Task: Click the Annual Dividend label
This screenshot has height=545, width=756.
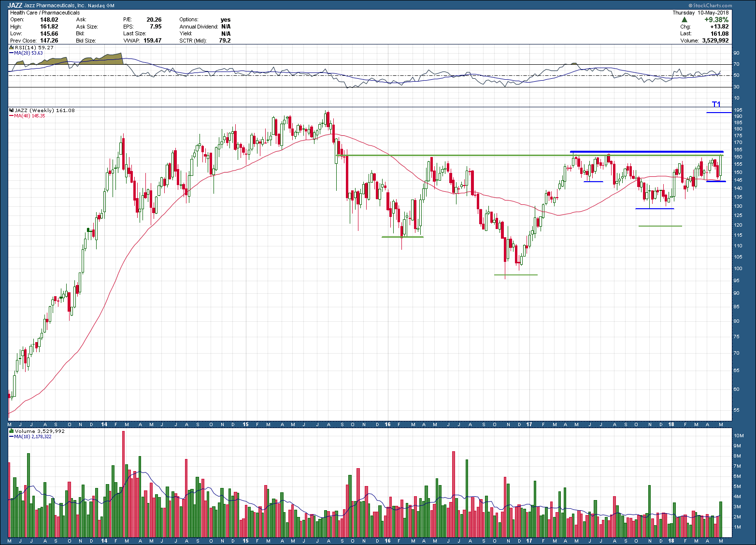Action: (x=199, y=27)
